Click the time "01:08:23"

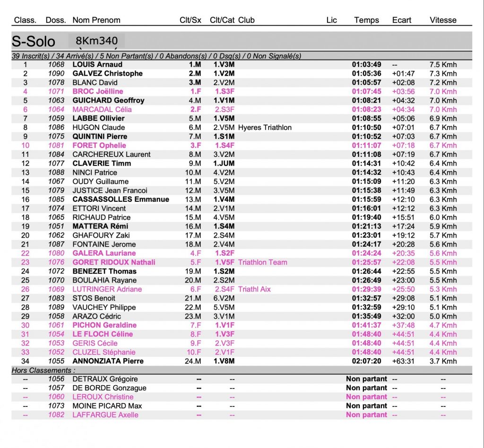pyautogui.click(x=366, y=109)
